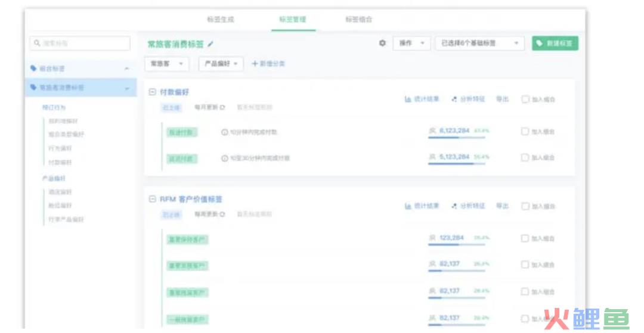This screenshot has width=644, height=333.
Task: Tick 加入组合 checkbox on third RFM tag row
Action: pyautogui.click(x=525, y=291)
